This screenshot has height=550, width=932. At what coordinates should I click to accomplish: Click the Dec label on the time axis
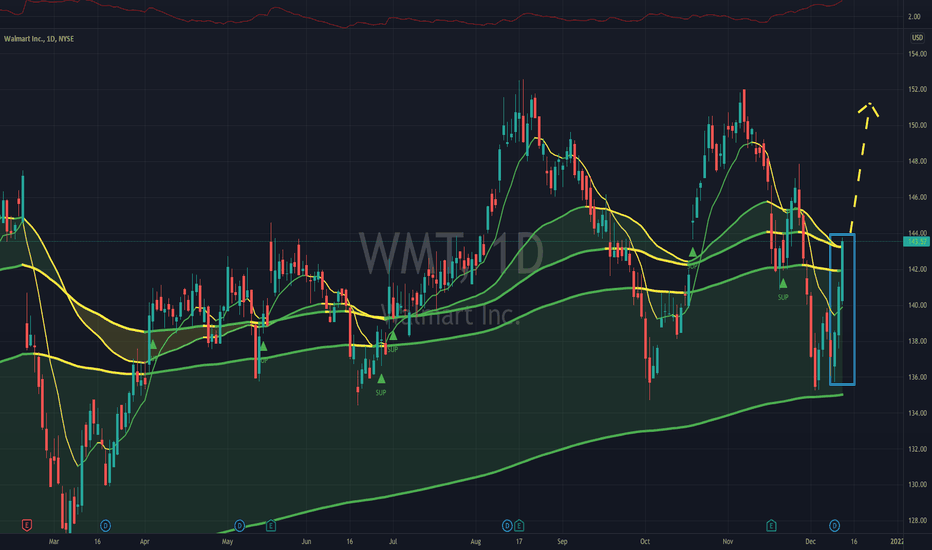[811, 542]
